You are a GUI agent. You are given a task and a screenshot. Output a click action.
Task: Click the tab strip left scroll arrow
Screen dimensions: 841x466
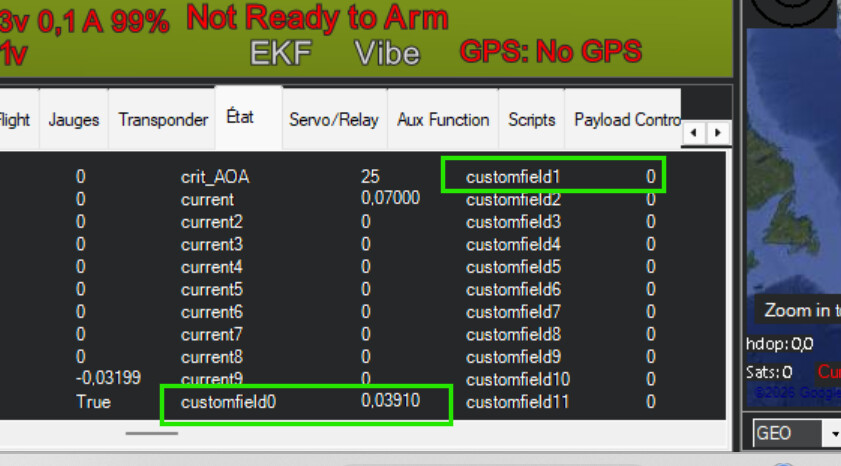(x=694, y=133)
